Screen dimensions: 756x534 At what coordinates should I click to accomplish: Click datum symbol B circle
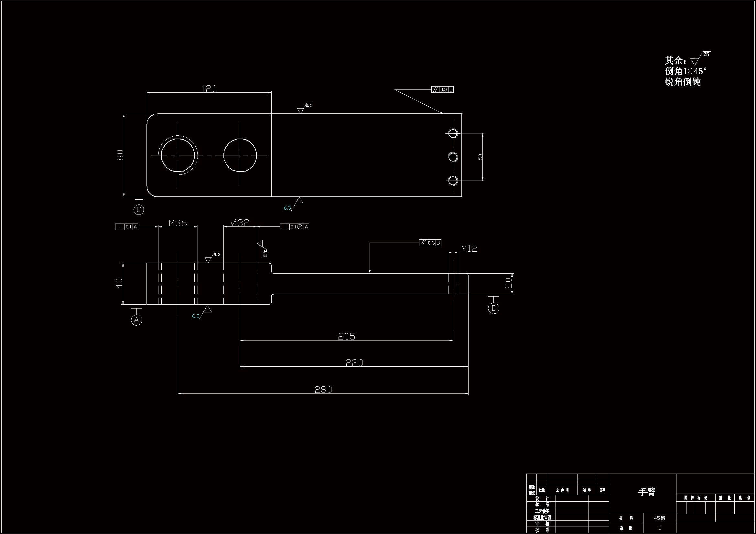click(x=493, y=308)
